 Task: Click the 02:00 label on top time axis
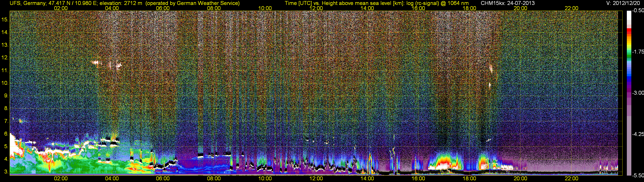[61, 8]
